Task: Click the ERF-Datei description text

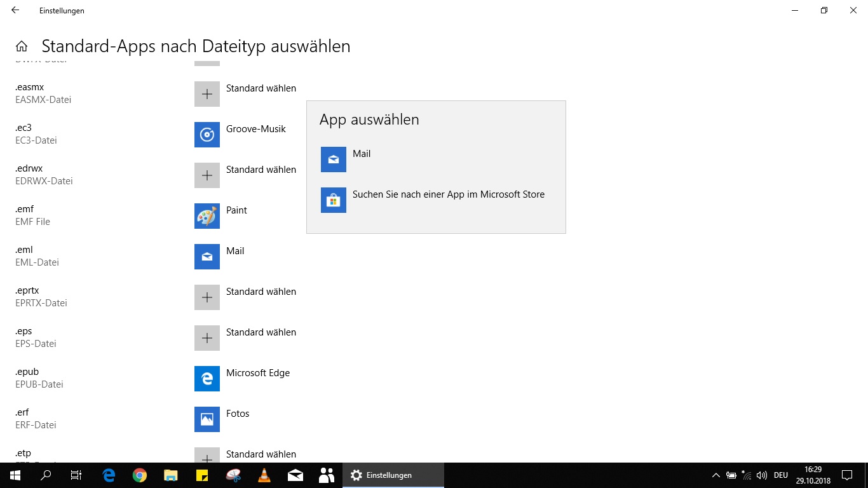Action: pos(36,425)
